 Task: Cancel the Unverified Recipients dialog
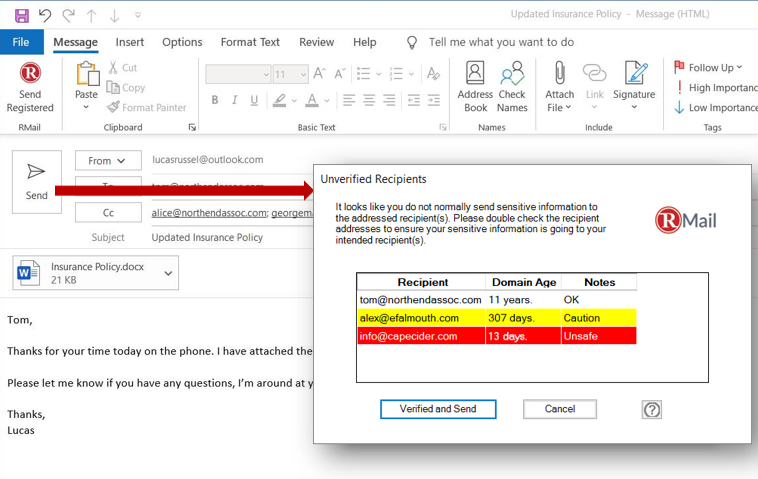(559, 409)
